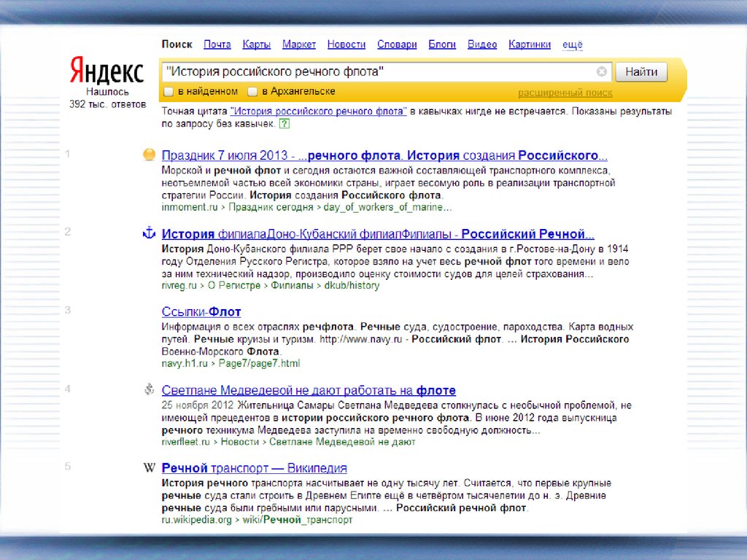Switch to Картинки search
The height and width of the screenshot is (560, 747).
pyautogui.click(x=530, y=44)
